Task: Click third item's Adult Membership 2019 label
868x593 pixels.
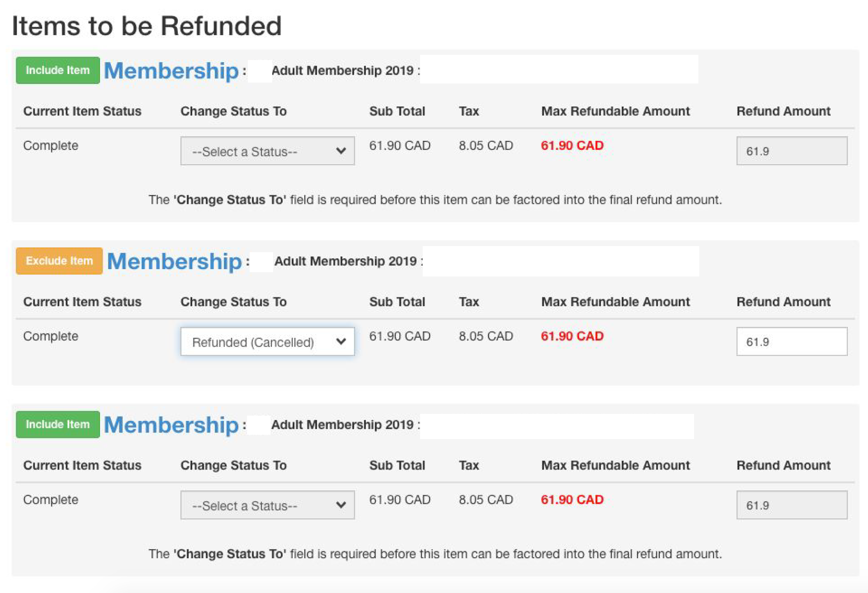Action: (342, 425)
